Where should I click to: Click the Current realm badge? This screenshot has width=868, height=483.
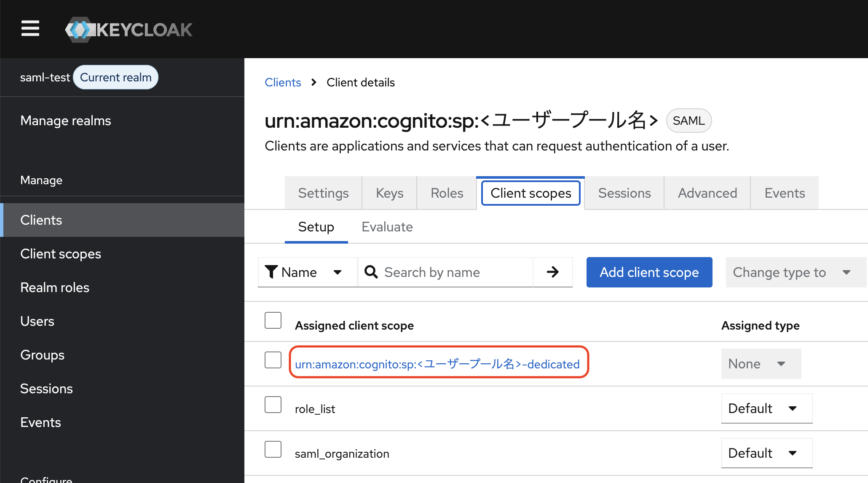(116, 77)
